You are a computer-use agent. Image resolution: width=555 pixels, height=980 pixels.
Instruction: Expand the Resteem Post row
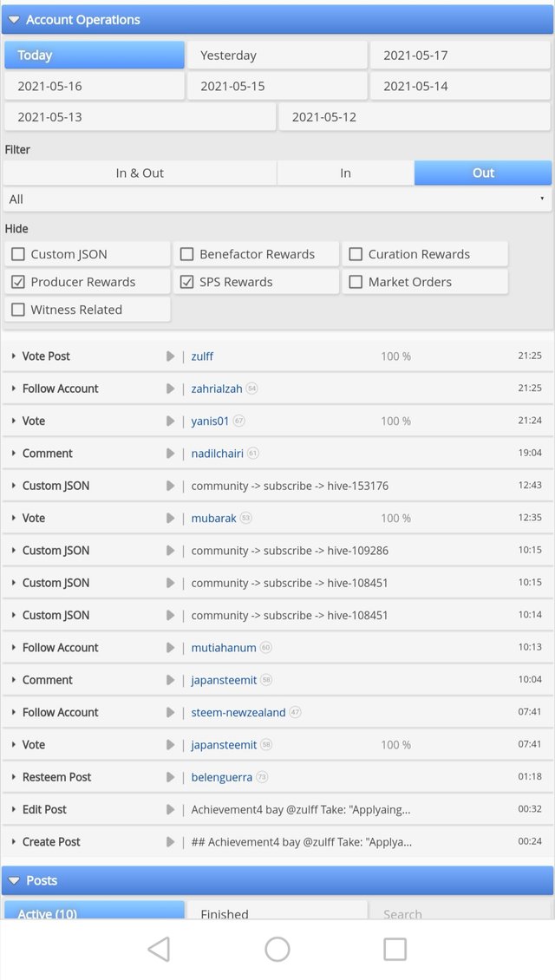point(14,777)
